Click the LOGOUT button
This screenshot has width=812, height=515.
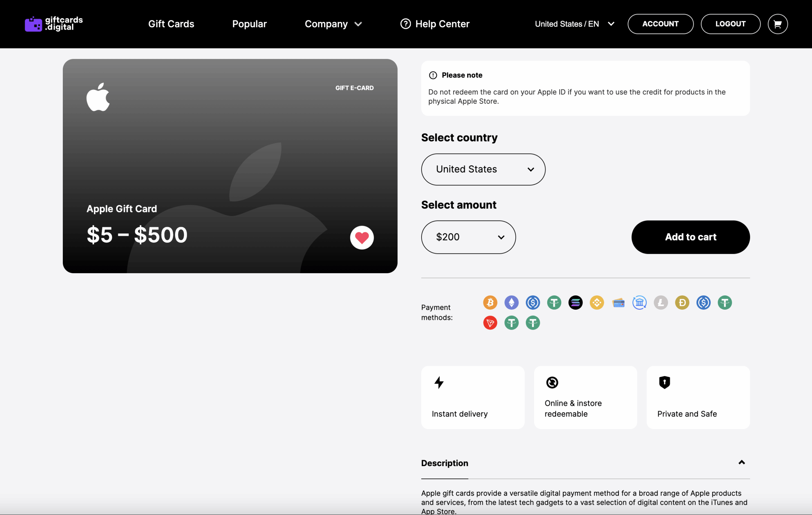pos(730,24)
